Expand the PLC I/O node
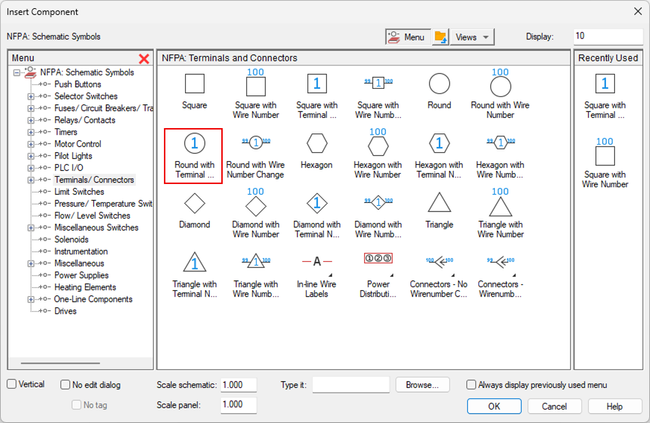This screenshot has height=423, width=650. [31, 168]
